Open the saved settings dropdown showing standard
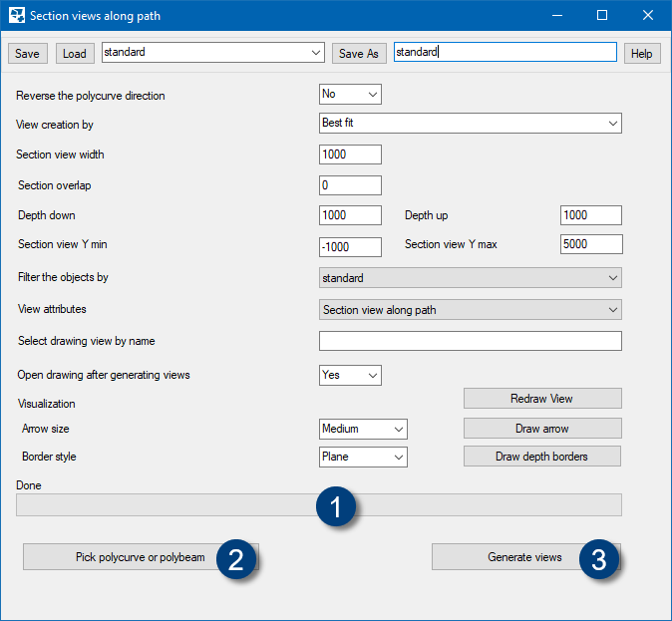 point(213,53)
